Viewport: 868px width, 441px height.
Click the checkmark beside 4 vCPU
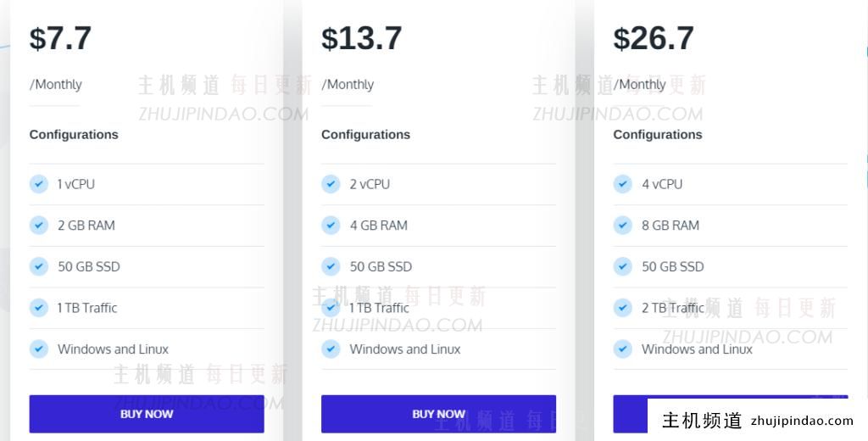tap(622, 184)
